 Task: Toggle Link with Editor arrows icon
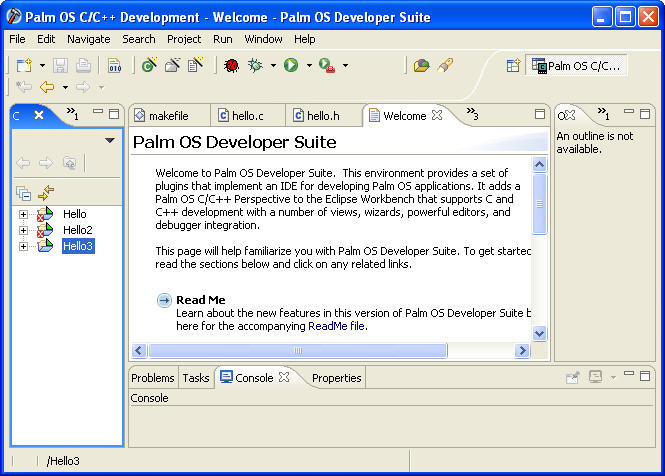pos(45,193)
